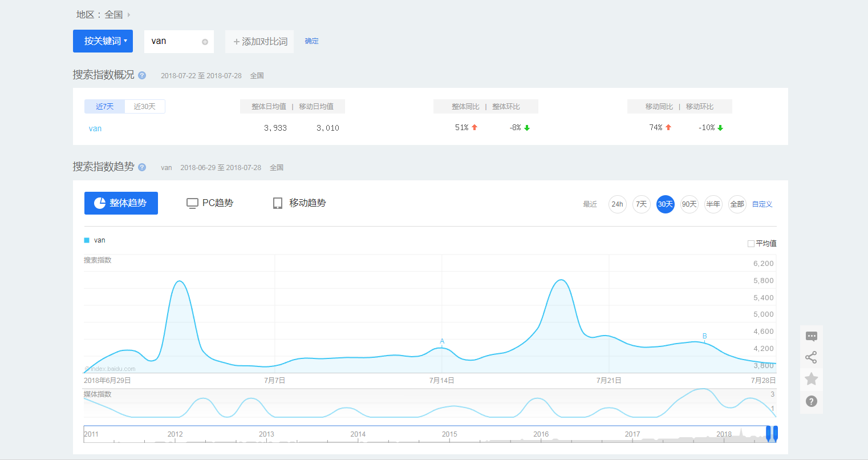Click the 确定 confirm link
The width and height of the screenshot is (868, 460).
point(311,41)
